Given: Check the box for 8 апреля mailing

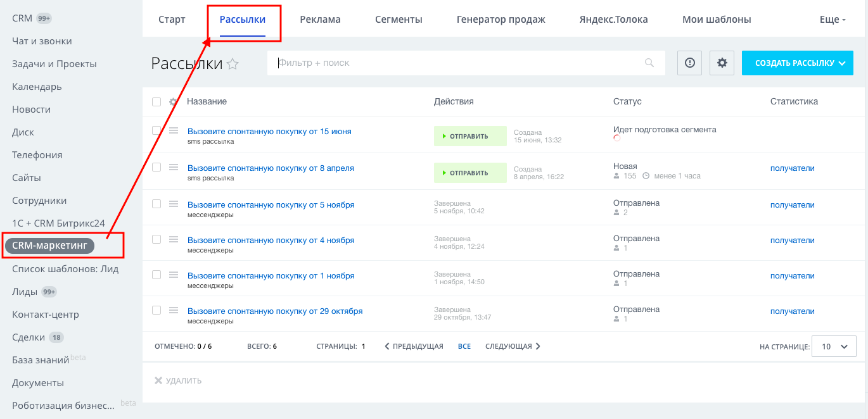Looking at the screenshot, I should pyautogui.click(x=156, y=167).
